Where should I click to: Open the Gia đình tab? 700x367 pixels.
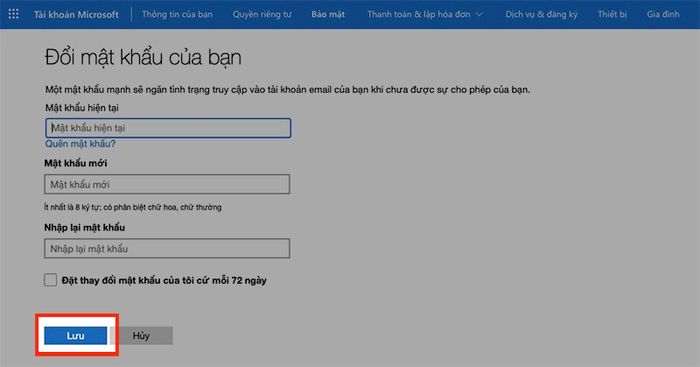coord(663,14)
